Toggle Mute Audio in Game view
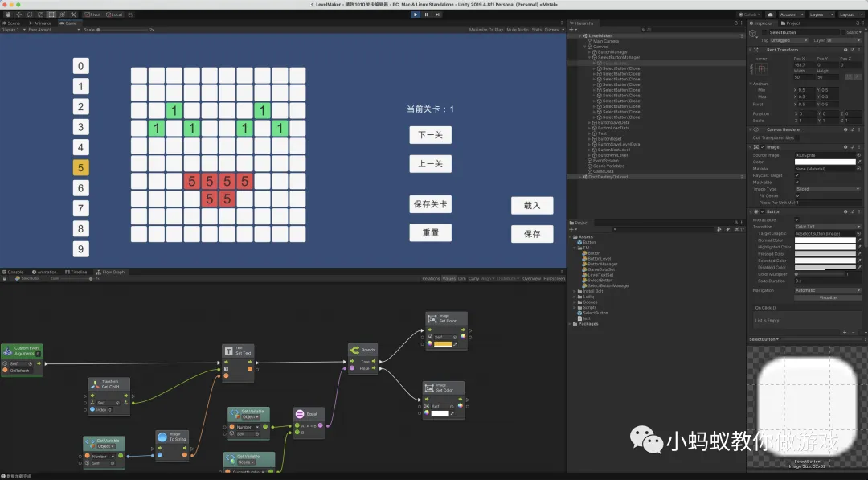The width and height of the screenshot is (868, 480). tap(517, 30)
